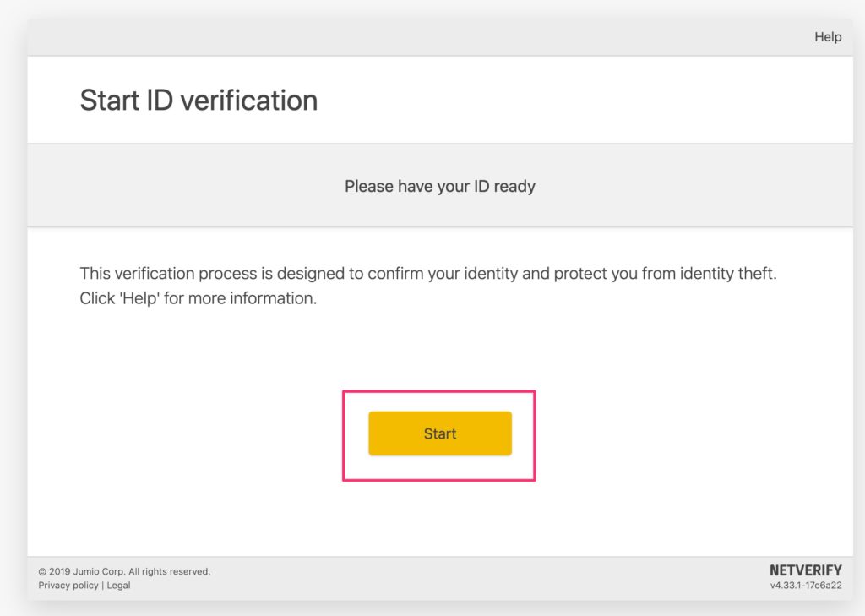This screenshot has width=865, height=616.
Task: Open the Help link in header bar
Action: [827, 36]
